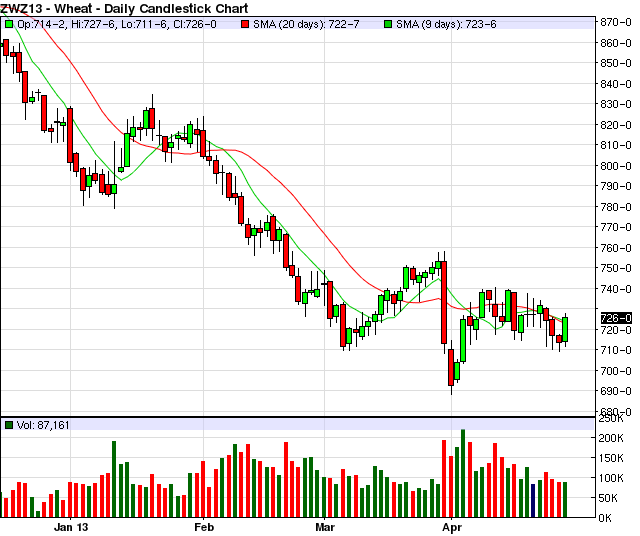This screenshot has width=640, height=536.
Task: Click the current price marker 726-0
Action: tap(616, 318)
